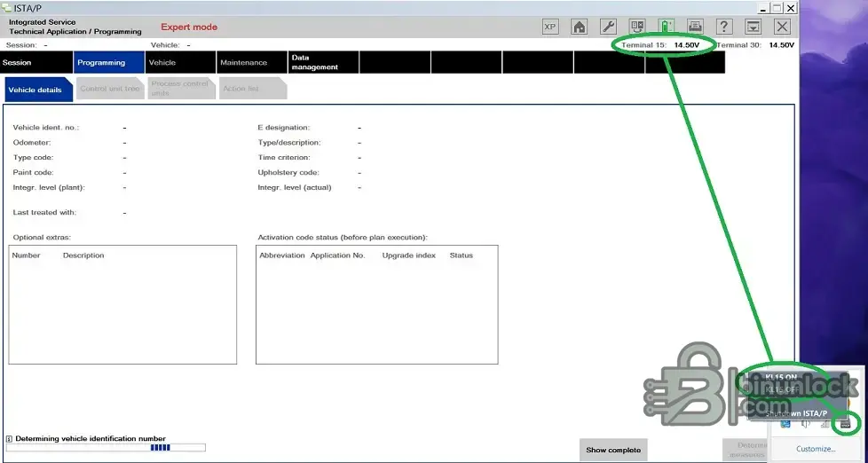868x463 pixels.
Task: Open the wrench settings icon
Action: [608, 27]
